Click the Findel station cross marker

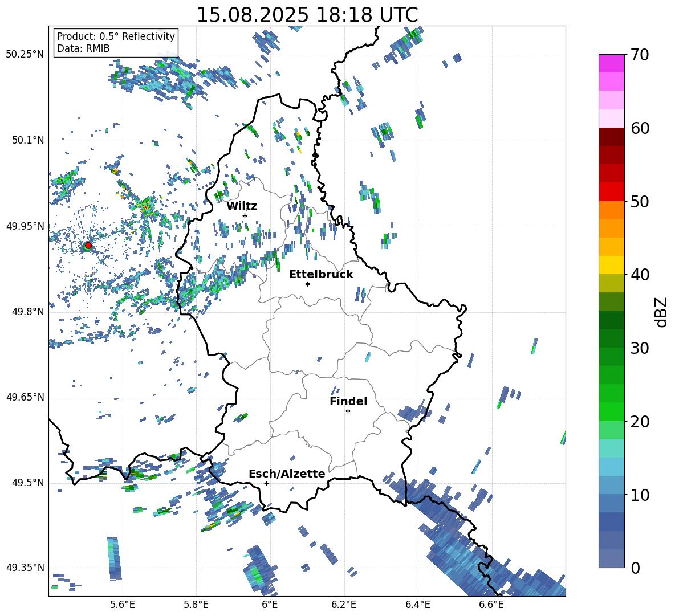[x=348, y=411]
